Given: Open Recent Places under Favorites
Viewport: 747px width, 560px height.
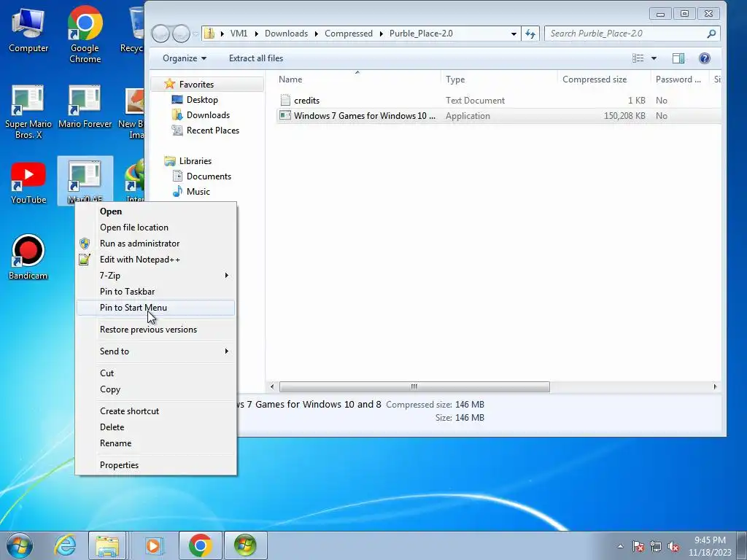Looking at the screenshot, I should [206, 130].
